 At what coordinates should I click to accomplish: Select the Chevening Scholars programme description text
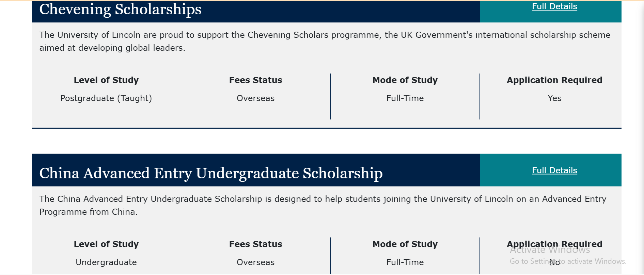(x=324, y=41)
